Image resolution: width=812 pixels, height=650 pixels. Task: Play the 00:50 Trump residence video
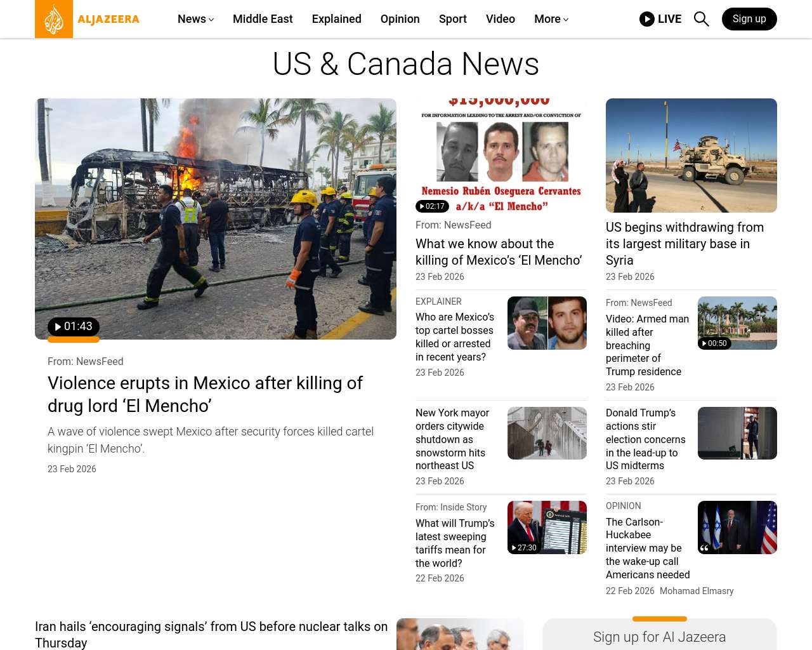pyautogui.click(x=714, y=343)
